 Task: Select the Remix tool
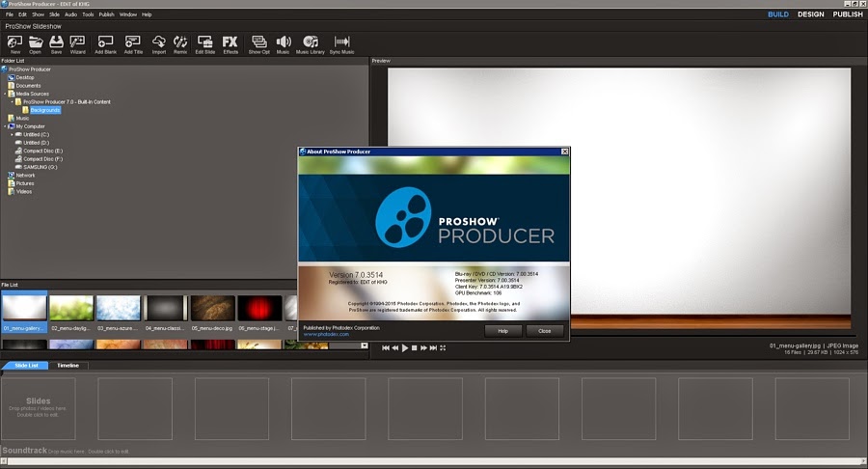pos(180,44)
